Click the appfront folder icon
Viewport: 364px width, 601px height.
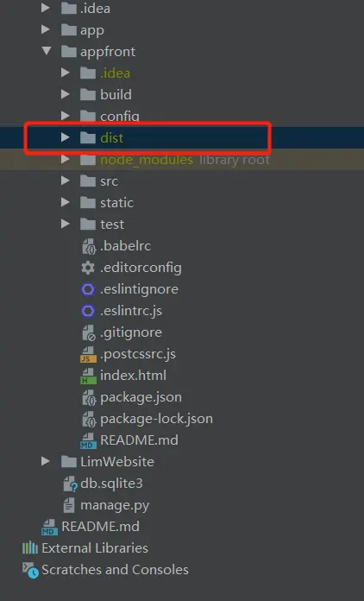[69, 51]
